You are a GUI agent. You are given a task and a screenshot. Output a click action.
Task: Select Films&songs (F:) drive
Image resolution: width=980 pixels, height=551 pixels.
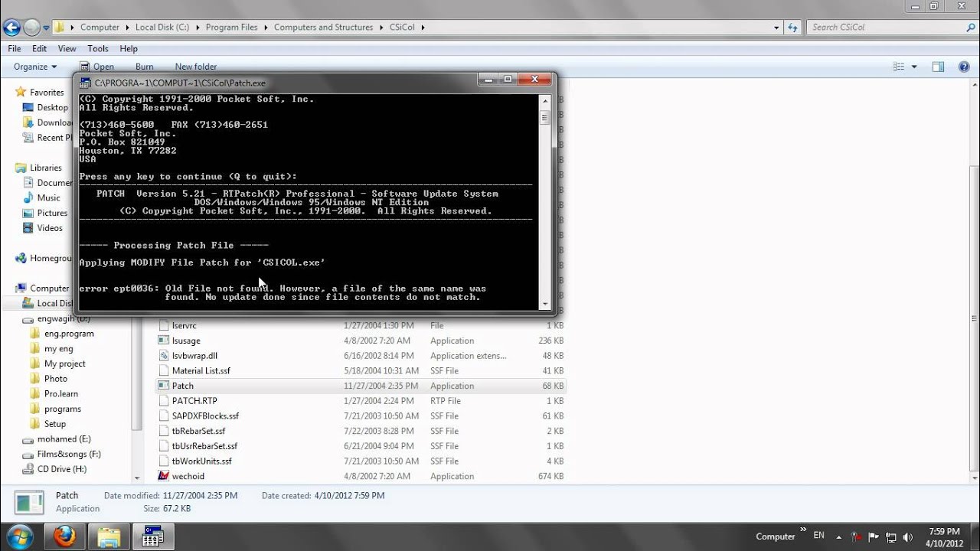coord(69,454)
